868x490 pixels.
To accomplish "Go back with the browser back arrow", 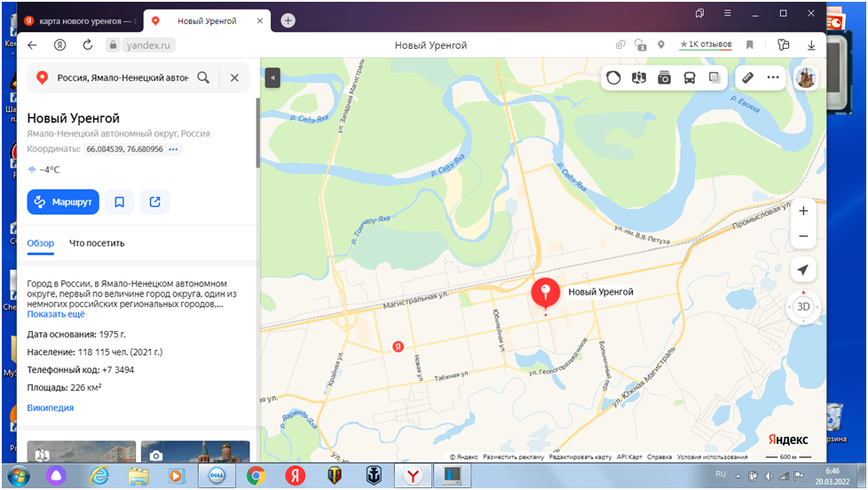I will coord(32,45).
